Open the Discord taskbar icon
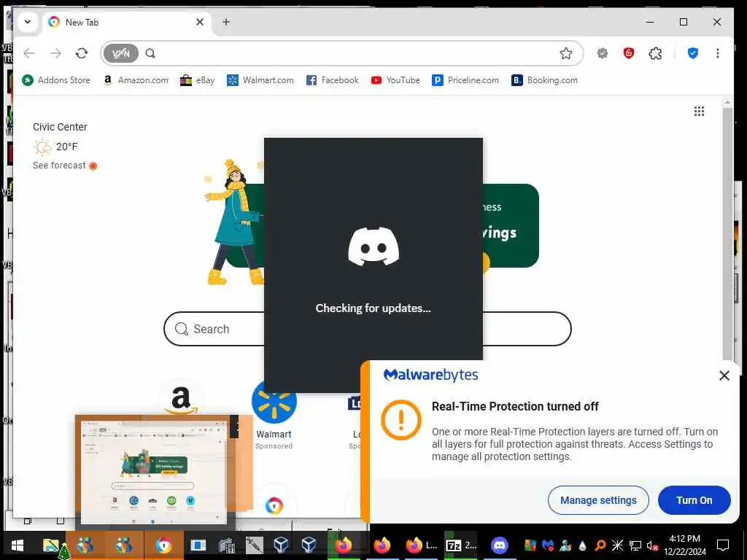 tap(499, 545)
